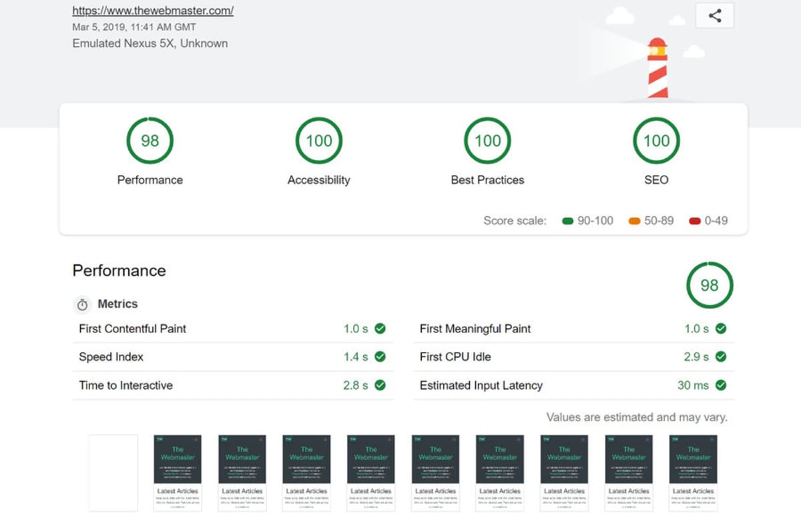Click the last filmstrip screenshot thumbnail
801x532 pixels.
tap(694, 473)
